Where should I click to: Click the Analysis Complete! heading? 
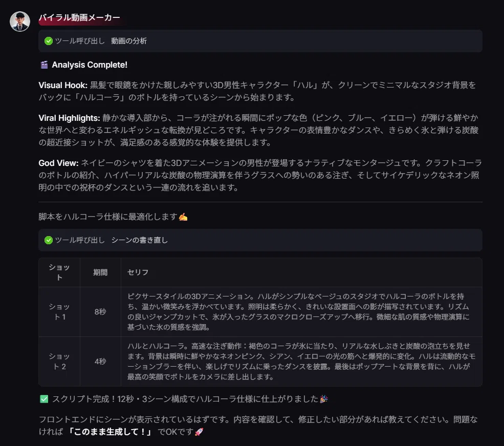point(90,65)
